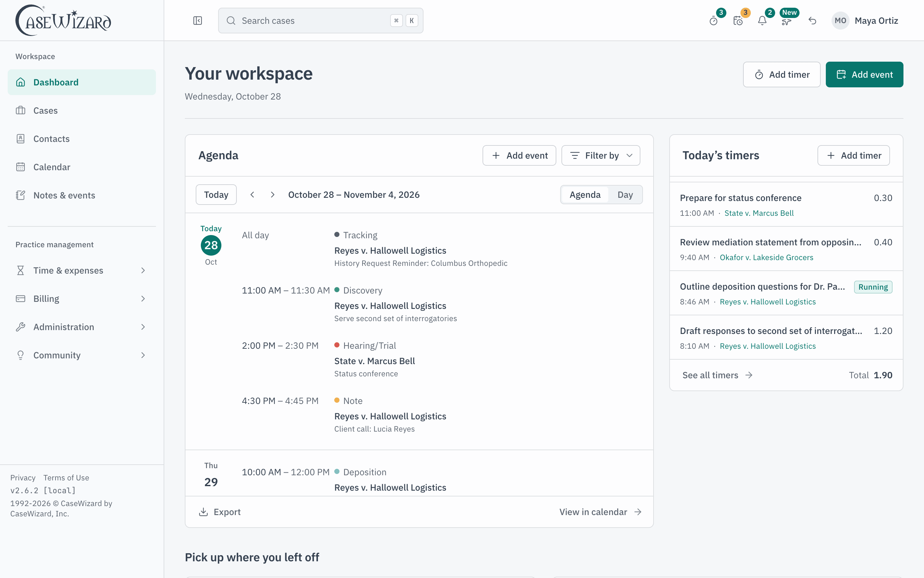
Task: Click the MO user avatar
Action: tap(840, 21)
